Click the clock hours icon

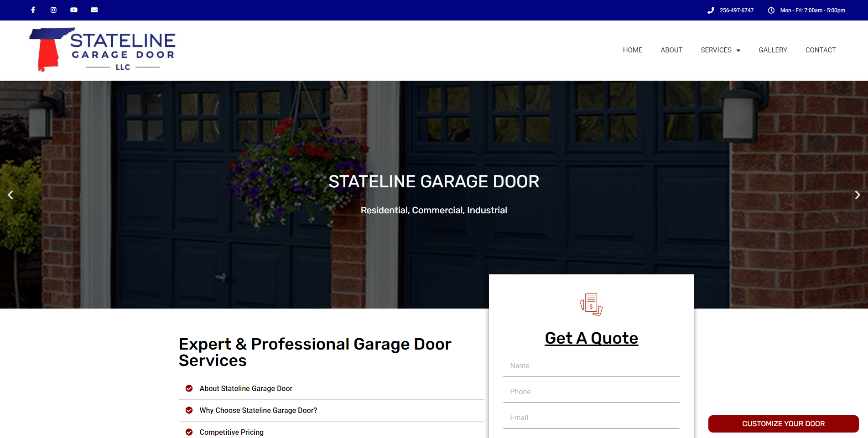771,10
